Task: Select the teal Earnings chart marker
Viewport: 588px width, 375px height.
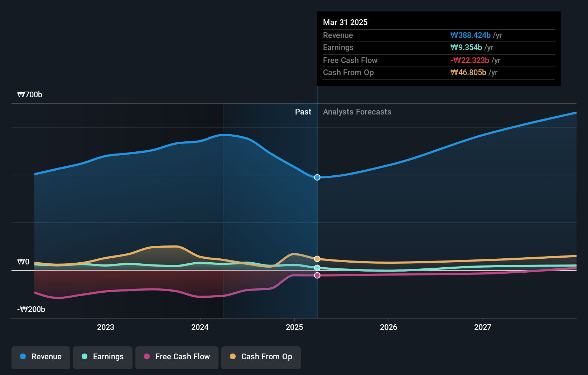Action: [317, 268]
